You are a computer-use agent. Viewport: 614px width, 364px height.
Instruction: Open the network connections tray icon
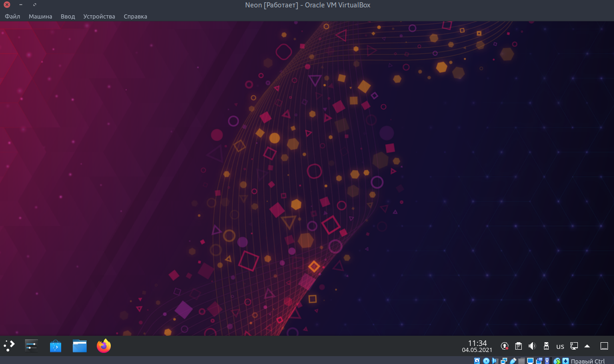pos(574,346)
